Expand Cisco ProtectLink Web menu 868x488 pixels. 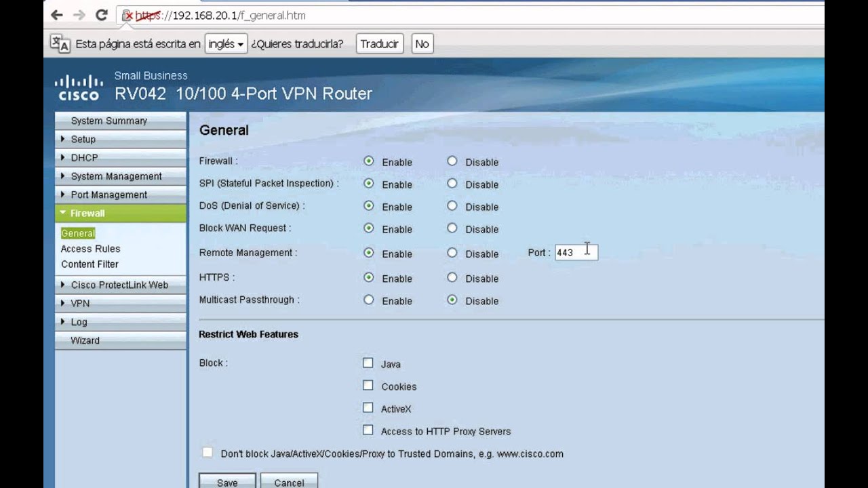tap(120, 285)
